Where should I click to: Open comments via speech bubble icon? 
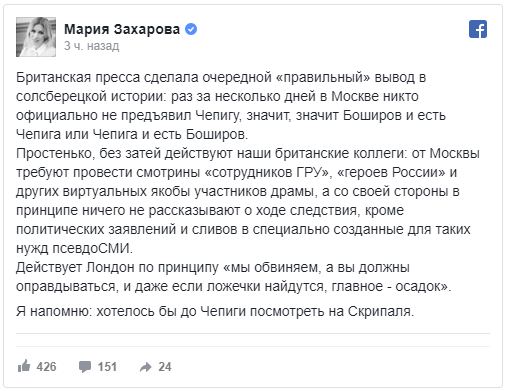[x=85, y=367]
